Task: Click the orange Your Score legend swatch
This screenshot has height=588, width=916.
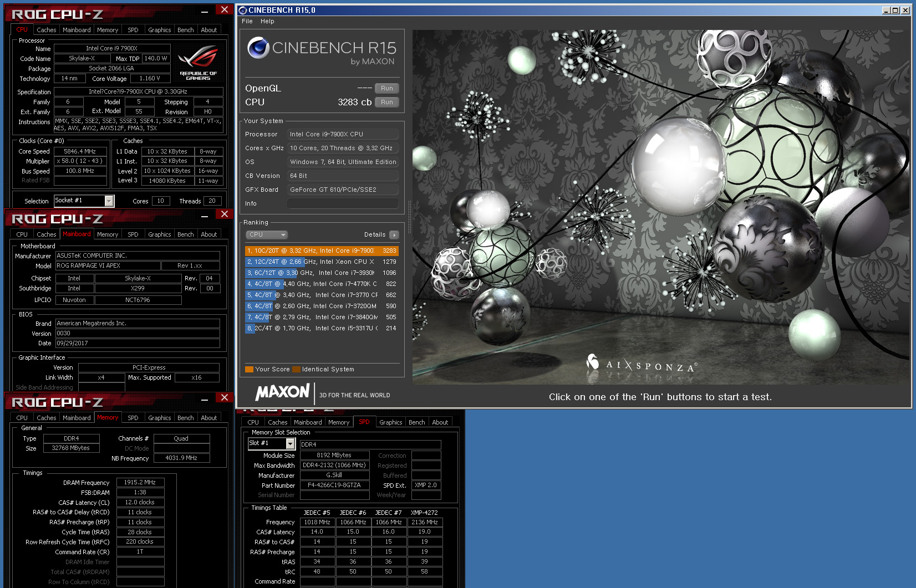Action: [x=249, y=369]
